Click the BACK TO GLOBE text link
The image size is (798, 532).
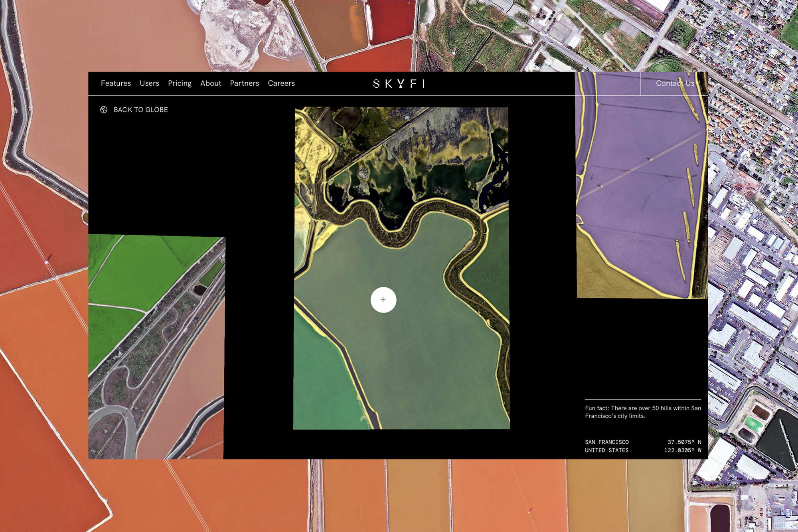point(140,110)
